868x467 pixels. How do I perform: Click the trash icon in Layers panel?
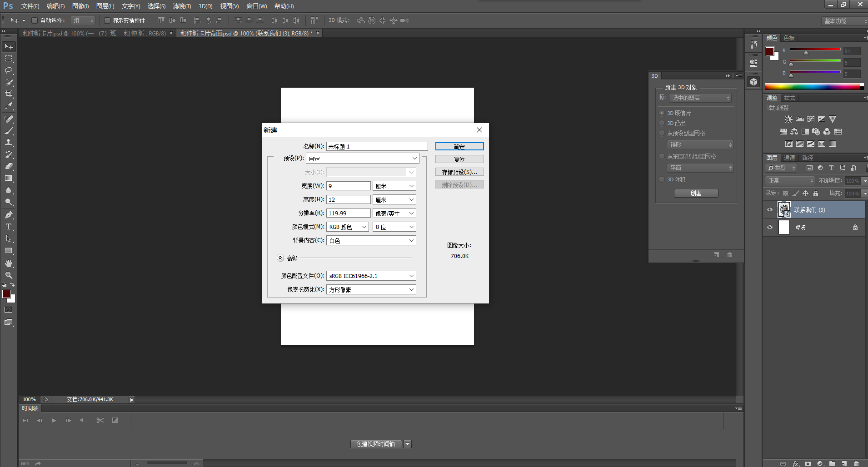pos(856,464)
